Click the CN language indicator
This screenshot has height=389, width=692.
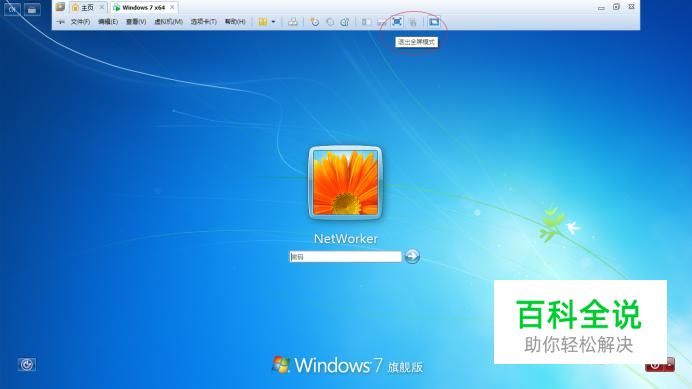click(x=12, y=9)
